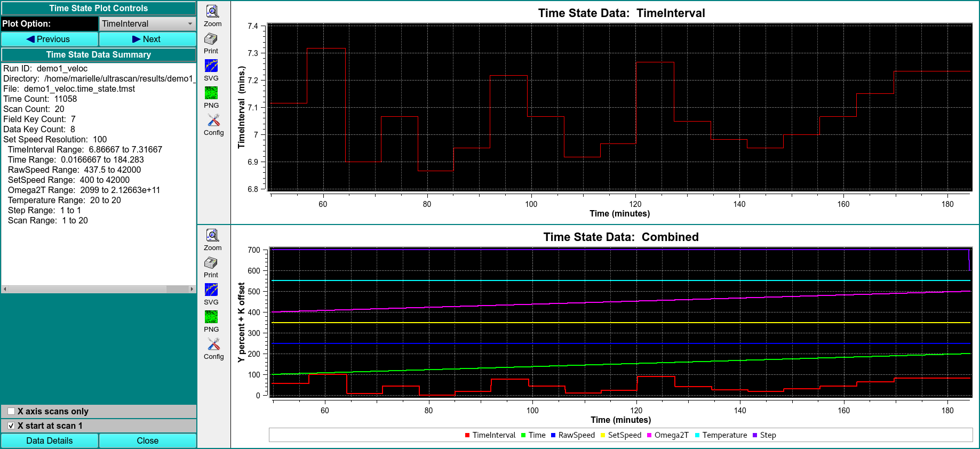Click the red TimeInterval legend swatch
This screenshot has width=980, height=449.
click(x=467, y=436)
